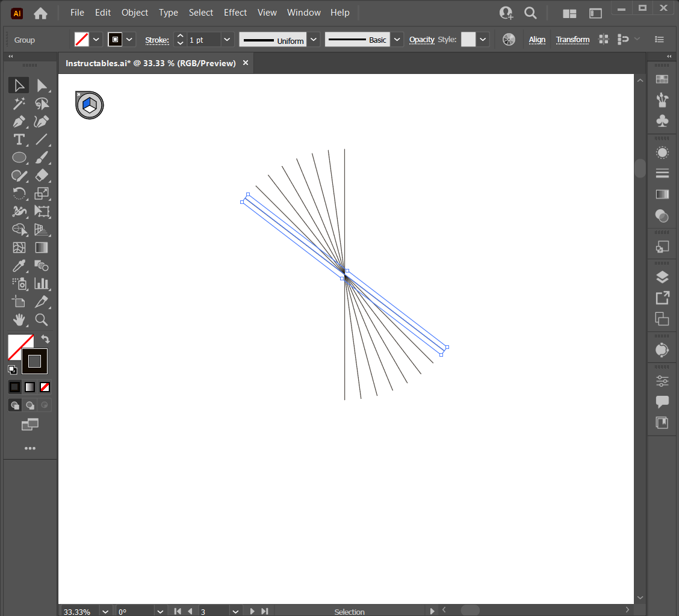Select the Eraser tool

pyautogui.click(x=42, y=175)
